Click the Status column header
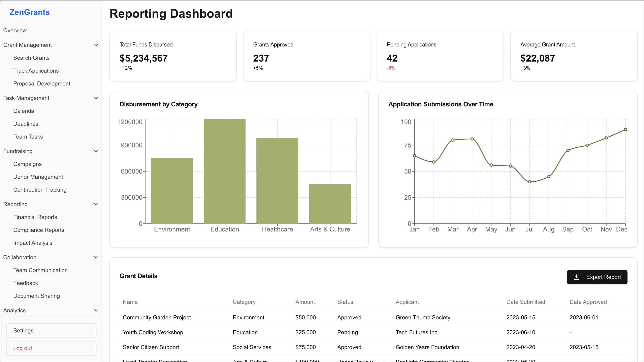 [x=345, y=302]
